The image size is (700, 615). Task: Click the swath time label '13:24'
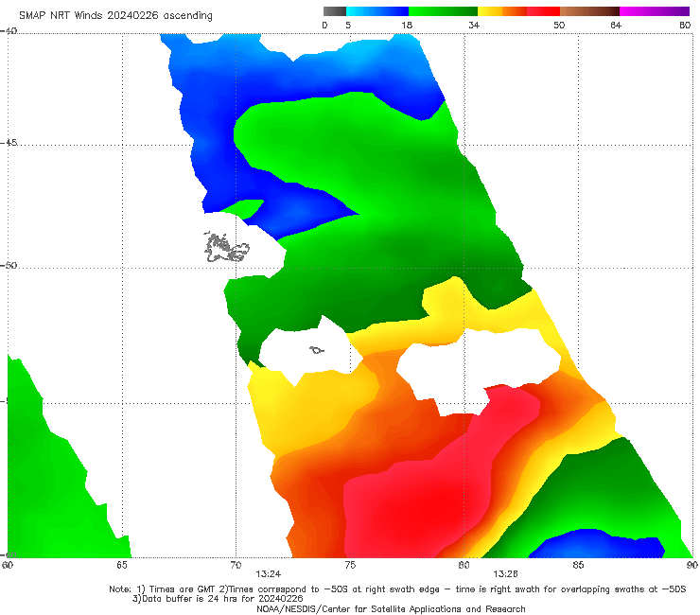pos(268,574)
